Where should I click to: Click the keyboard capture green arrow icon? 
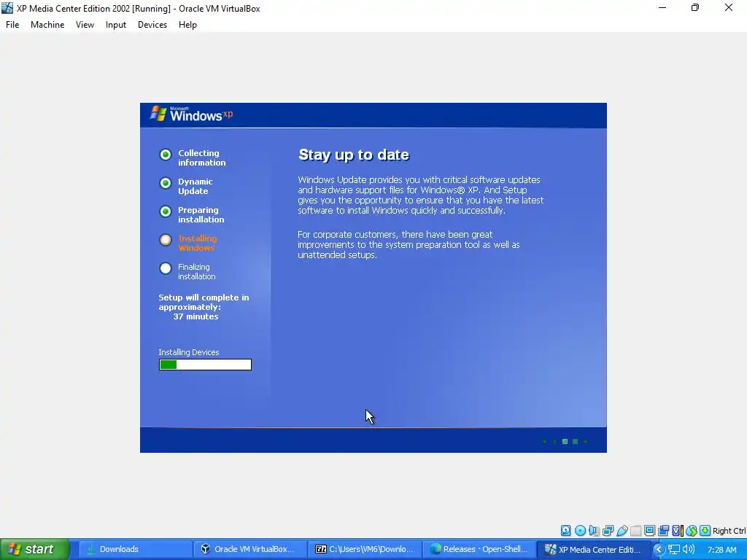[x=705, y=531]
